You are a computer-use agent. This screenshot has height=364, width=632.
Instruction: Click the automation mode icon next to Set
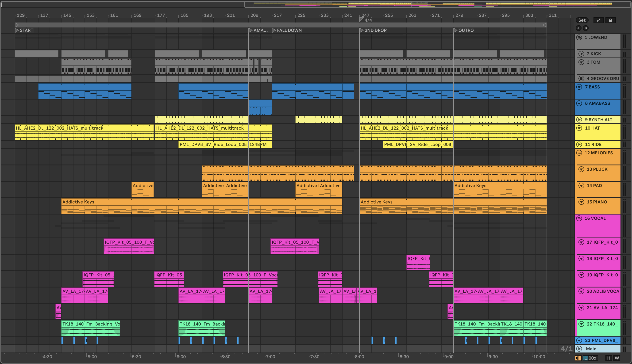click(x=598, y=20)
